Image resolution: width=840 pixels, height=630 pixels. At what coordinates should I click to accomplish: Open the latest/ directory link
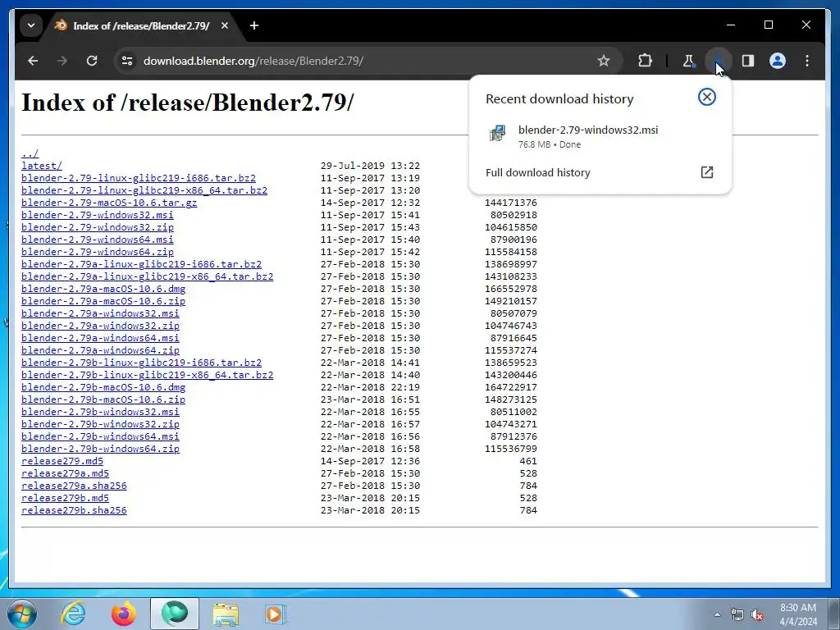pos(42,166)
